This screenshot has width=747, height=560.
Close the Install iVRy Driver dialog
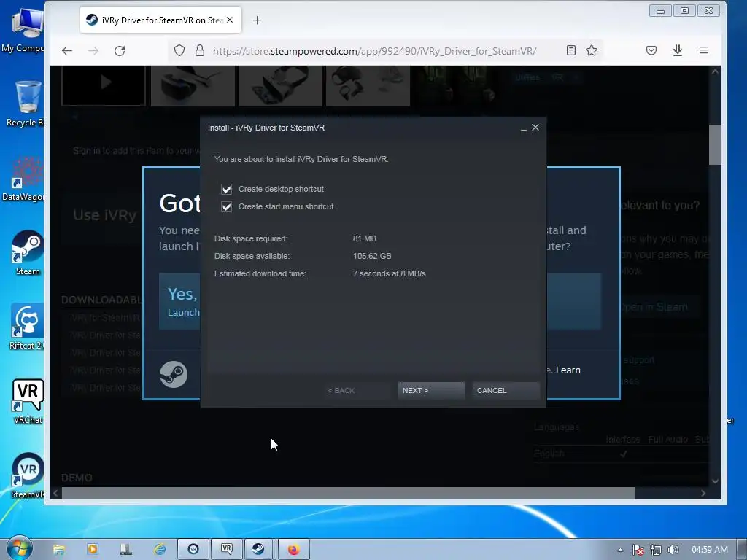pos(535,128)
